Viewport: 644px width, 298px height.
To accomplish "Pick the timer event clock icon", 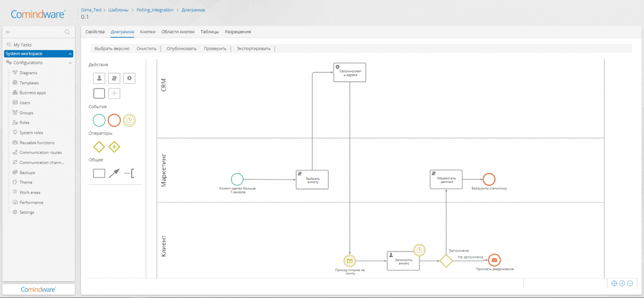I will (x=129, y=120).
